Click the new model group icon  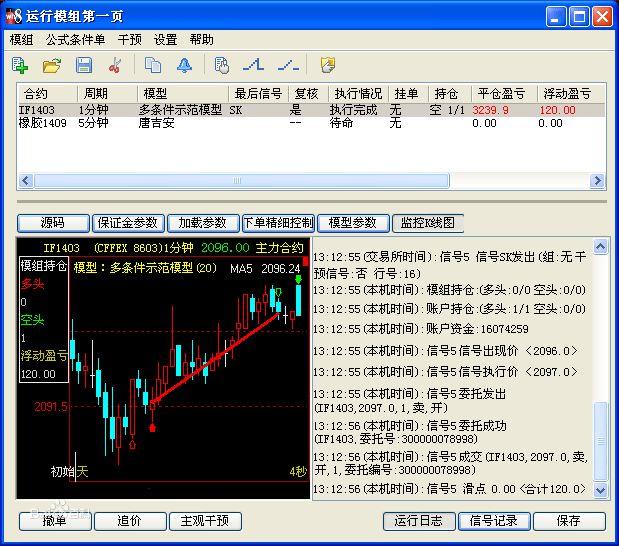[x=20, y=65]
